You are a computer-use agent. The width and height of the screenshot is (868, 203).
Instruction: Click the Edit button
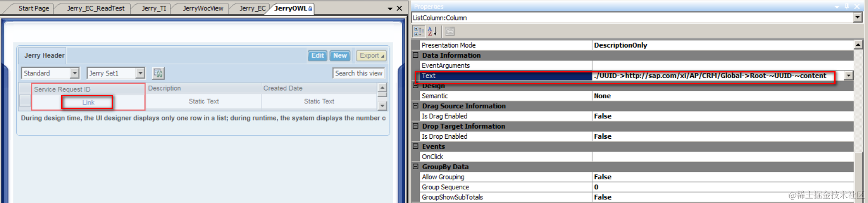[x=317, y=56]
